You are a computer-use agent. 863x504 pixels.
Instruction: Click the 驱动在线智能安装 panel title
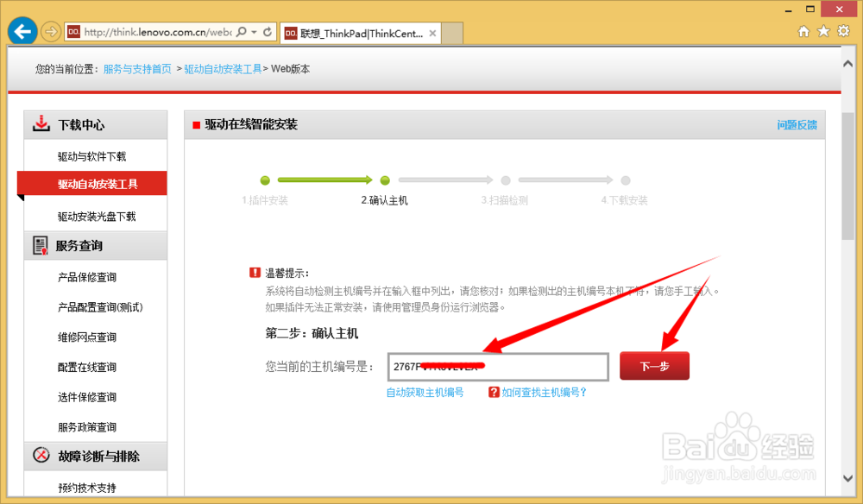coord(251,124)
